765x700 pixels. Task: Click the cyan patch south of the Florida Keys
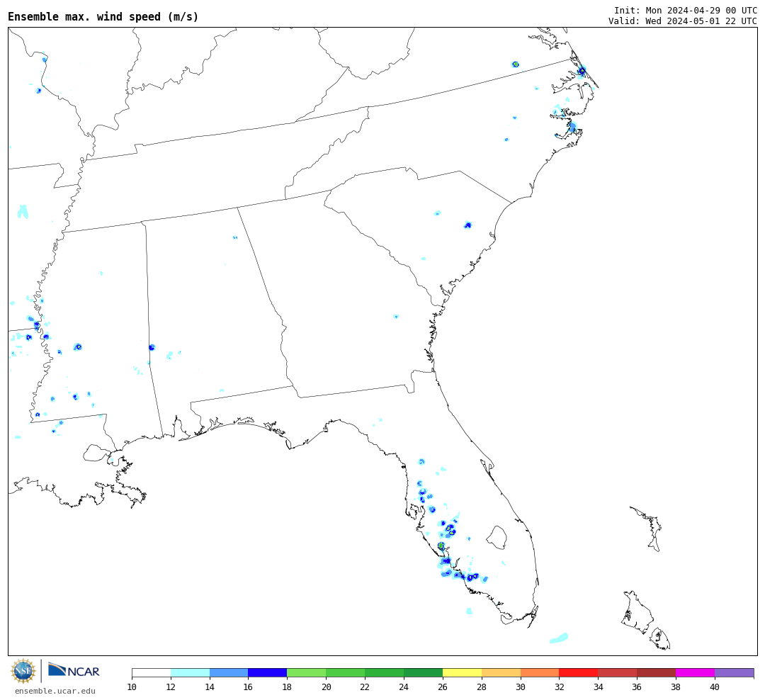point(559,638)
